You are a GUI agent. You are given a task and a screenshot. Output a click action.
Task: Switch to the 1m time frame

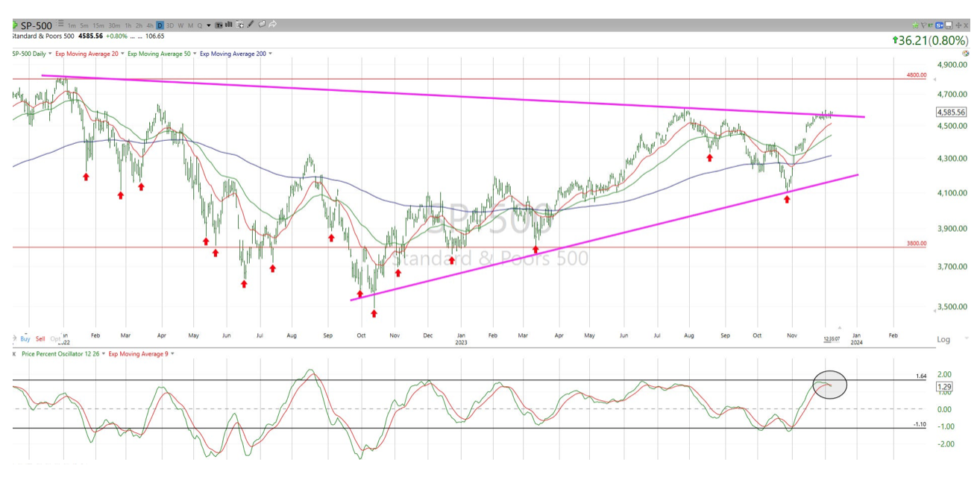(72, 25)
